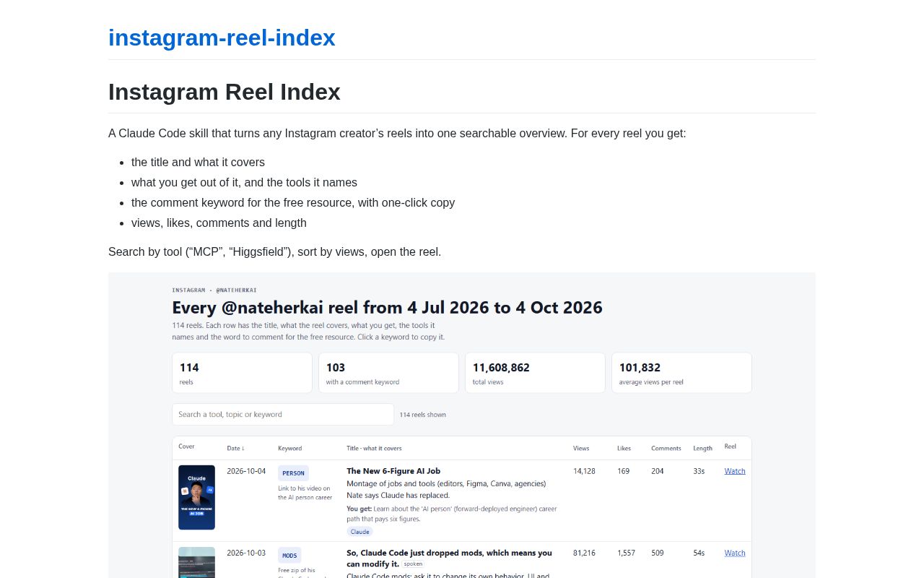Open Watch link for The New 6-Figure AI Job
924x578 pixels.
tap(735, 471)
